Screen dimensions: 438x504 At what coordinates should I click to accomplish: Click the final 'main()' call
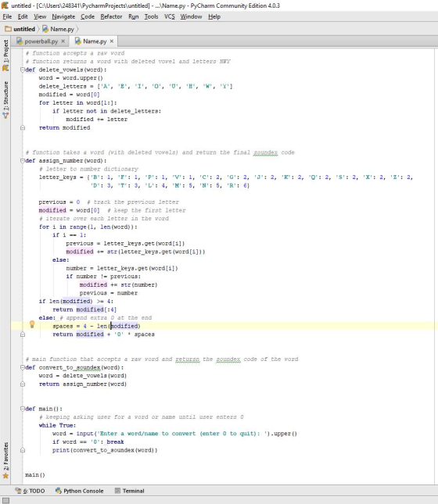35,475
